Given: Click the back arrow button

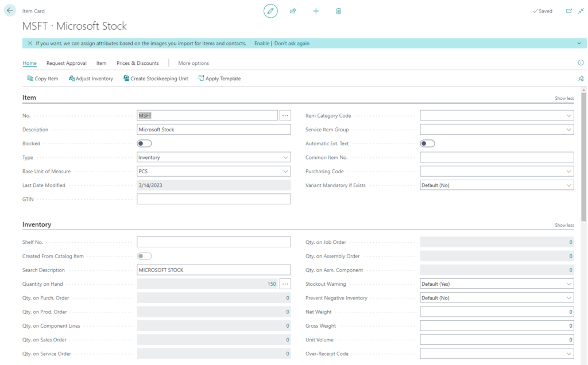Looking at the screenshot, I should (10, 10).
